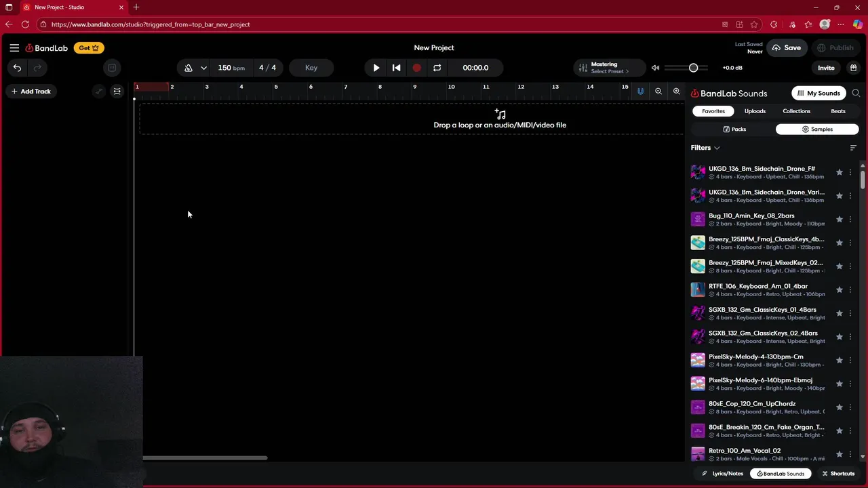Preview UKGD_136_Bm_Sidechain_Drone_F# thumbnail
868x488 pixels.
coord(698,172)
